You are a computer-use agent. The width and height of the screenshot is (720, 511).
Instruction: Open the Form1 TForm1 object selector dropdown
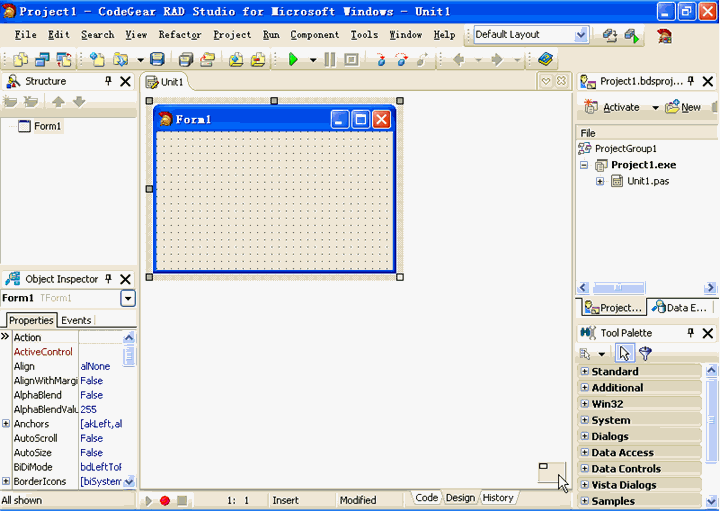[128, 298]
